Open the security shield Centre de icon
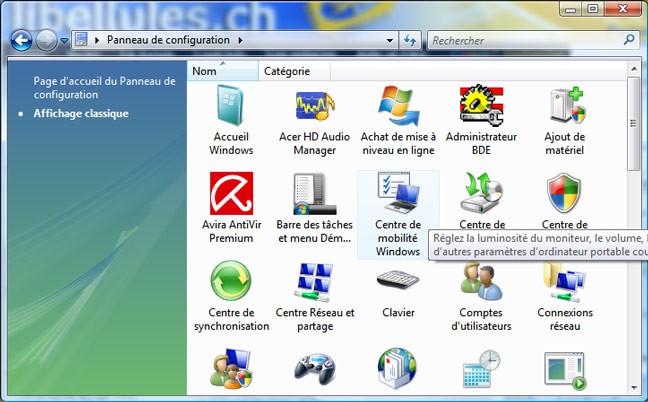Viewport: 648px width, 402px height. (564, 193)
